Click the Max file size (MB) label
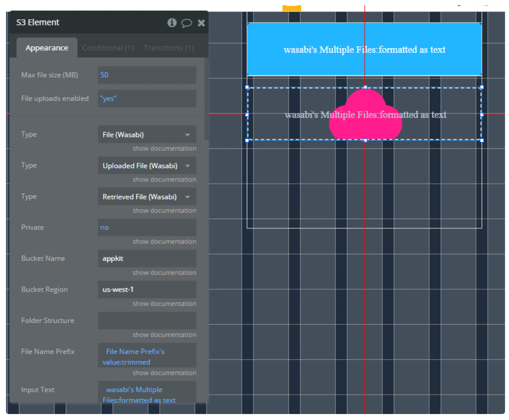The image size is (509, 420). (x=50, y=75)
